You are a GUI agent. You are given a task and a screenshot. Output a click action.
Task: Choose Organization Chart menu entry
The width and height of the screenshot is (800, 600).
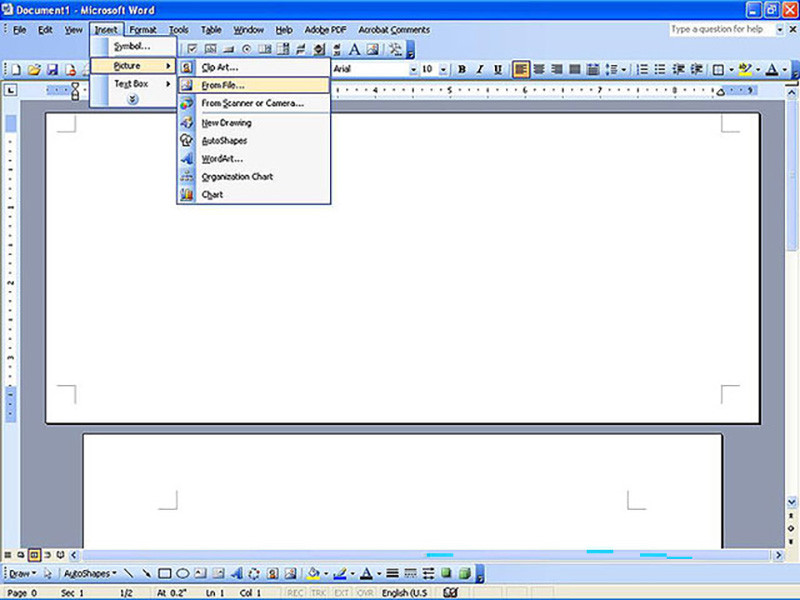click(254, 176)
